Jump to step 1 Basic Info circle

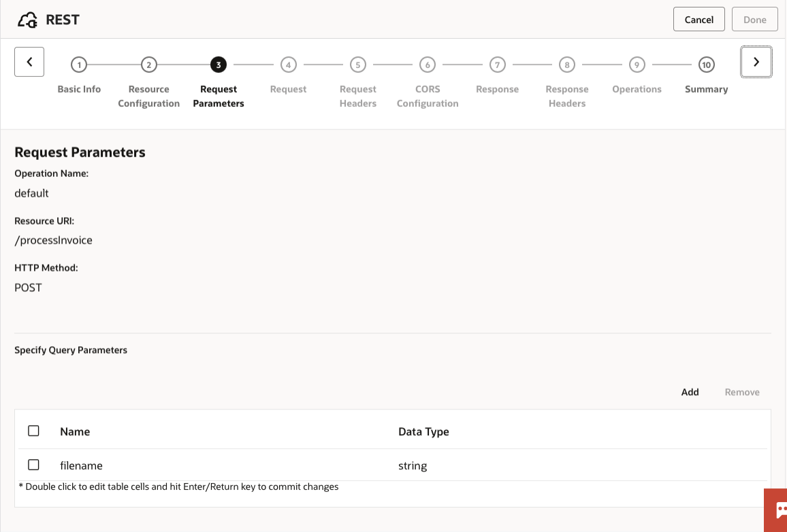pos(79,65)
